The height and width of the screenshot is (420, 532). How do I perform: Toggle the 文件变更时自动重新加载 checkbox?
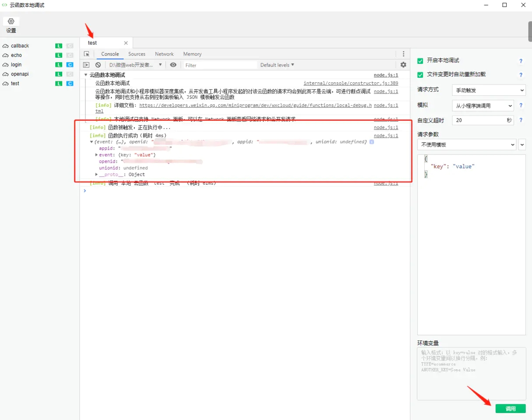point(420,75)
